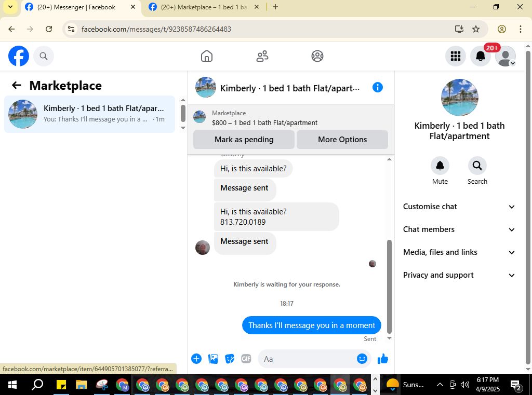Click the page vertical scrollbar
Image resolution: width=532 pixels, height=395 pixels.
click(528, 207)
